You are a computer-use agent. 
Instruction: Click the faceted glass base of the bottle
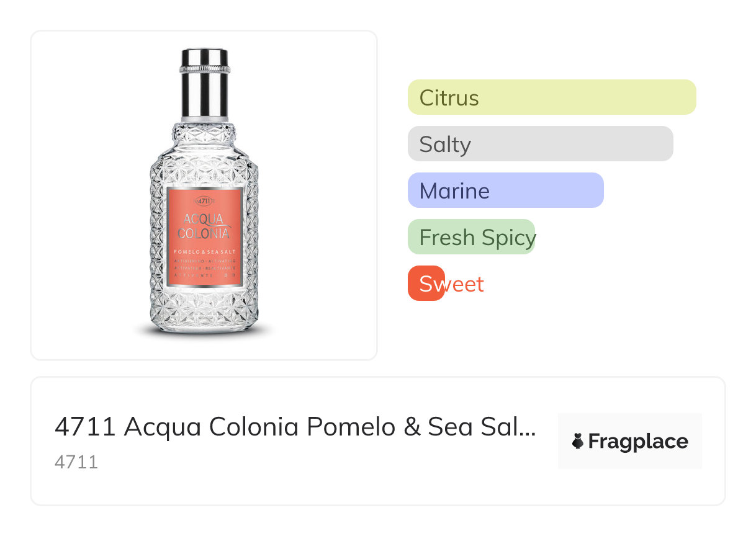point(204,313)
